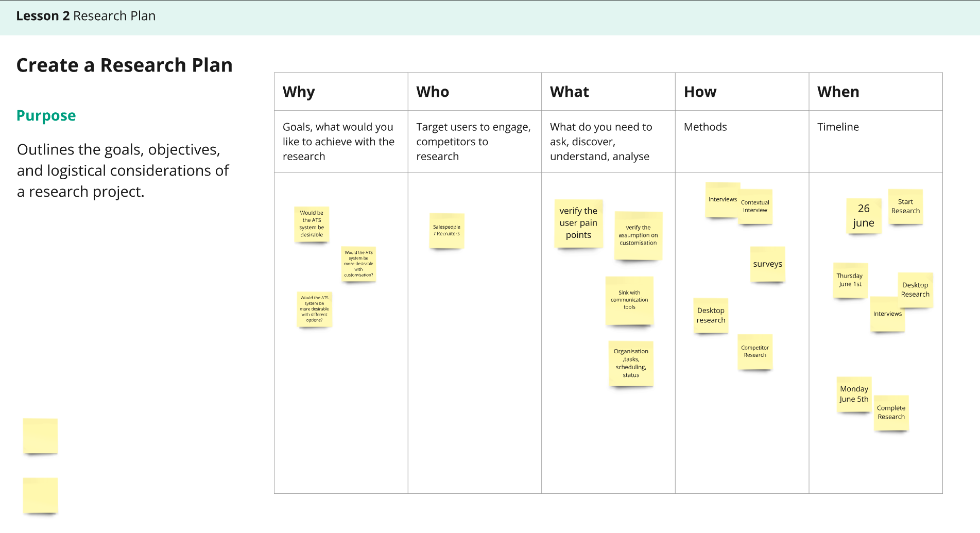
Task: Click the "Complete Research" sticky note
Action: (891, 412)
